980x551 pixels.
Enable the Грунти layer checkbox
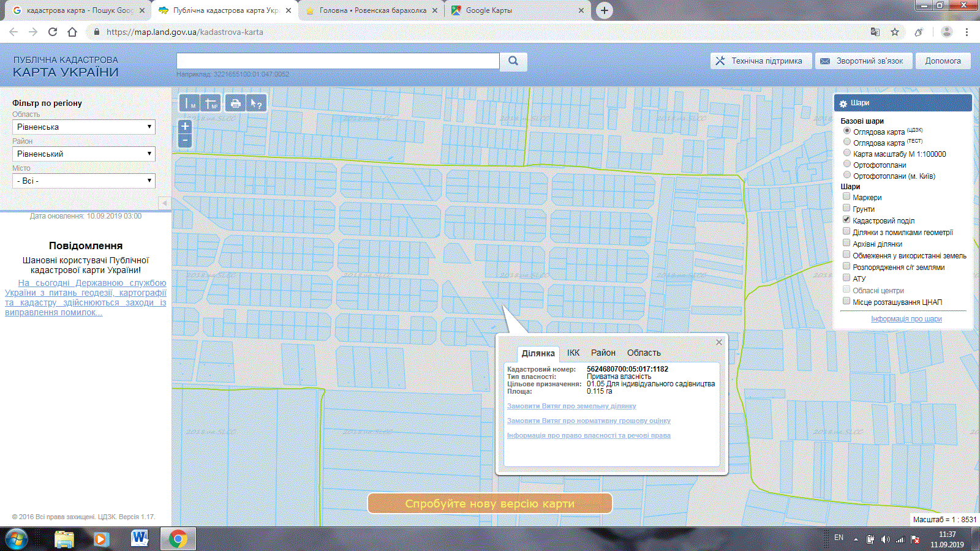(846, 208)
